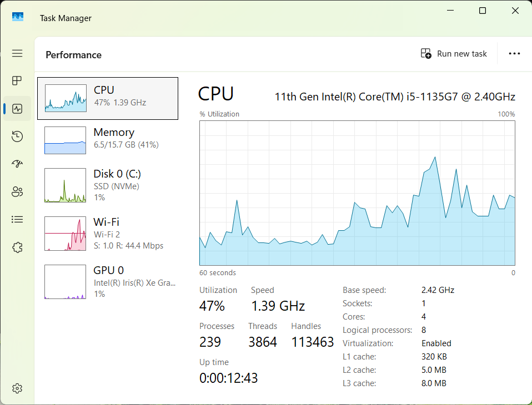Viewport: 532px width, 405px height.
Task: Maximize the Task Manager window
Action: click(x=483, y=11)
